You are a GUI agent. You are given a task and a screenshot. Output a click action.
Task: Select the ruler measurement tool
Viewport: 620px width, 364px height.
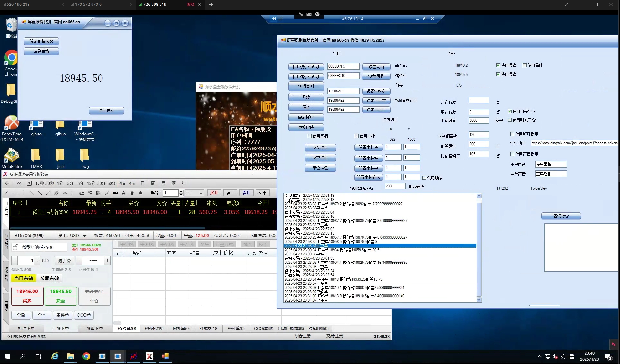(115, 193)
